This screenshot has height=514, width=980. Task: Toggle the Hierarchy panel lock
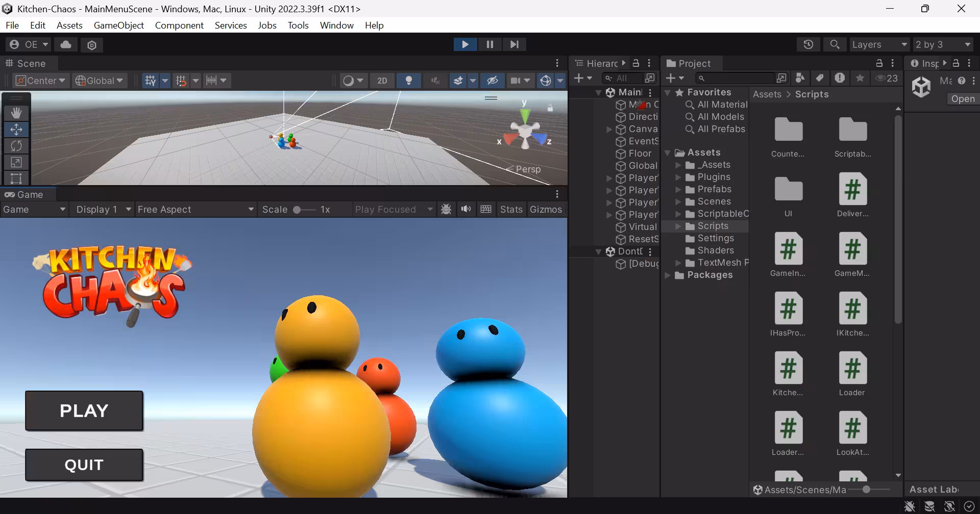click(x=636, y=63)
